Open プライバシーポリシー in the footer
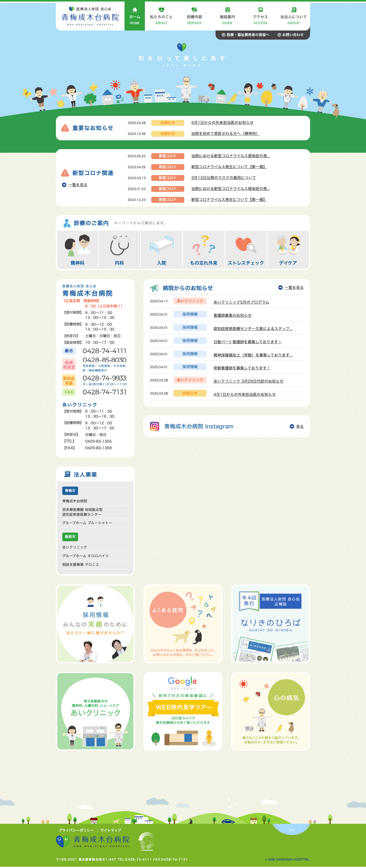 pyautogui.click(x=76, y=830)
